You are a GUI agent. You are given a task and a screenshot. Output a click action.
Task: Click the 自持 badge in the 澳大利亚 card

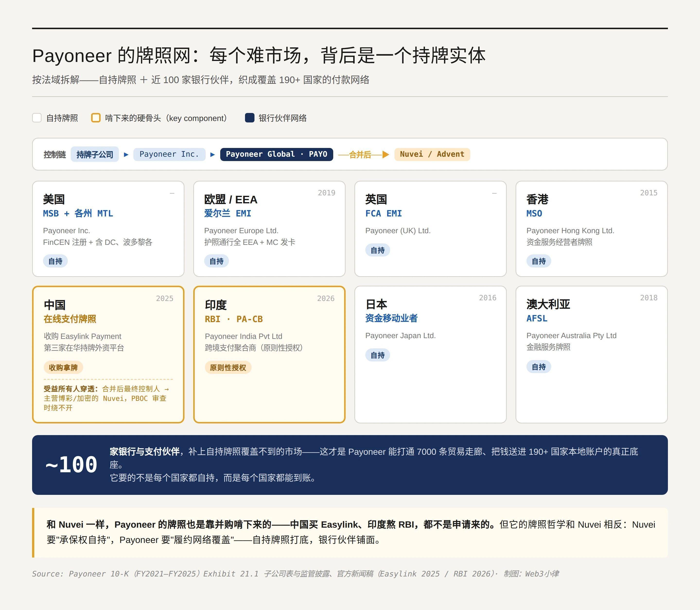539,367
